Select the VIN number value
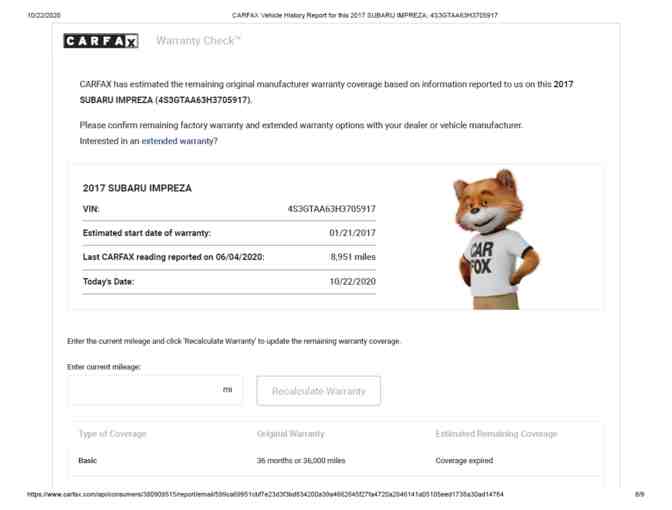Viewport: 672px width, 510px height. click(x=331, y=209)
